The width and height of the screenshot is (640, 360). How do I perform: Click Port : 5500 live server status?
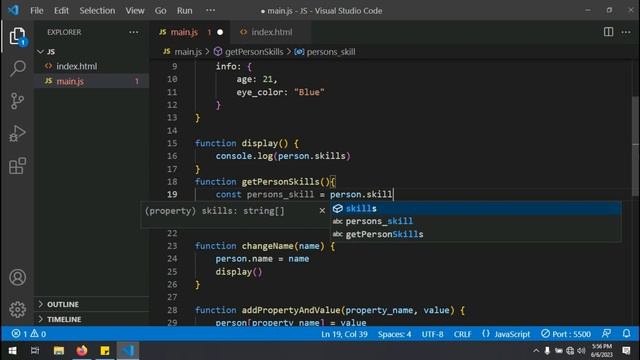click(566, 334)
